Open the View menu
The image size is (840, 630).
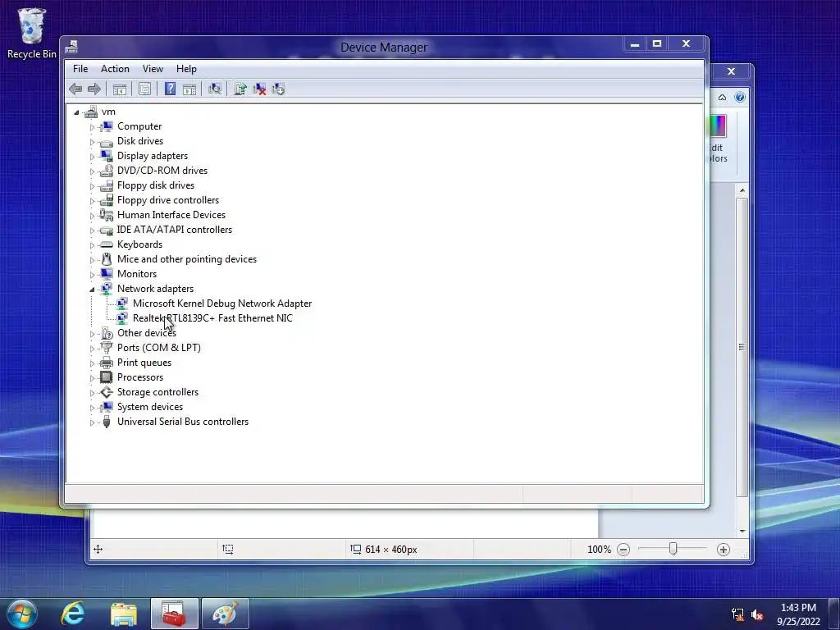153,69
